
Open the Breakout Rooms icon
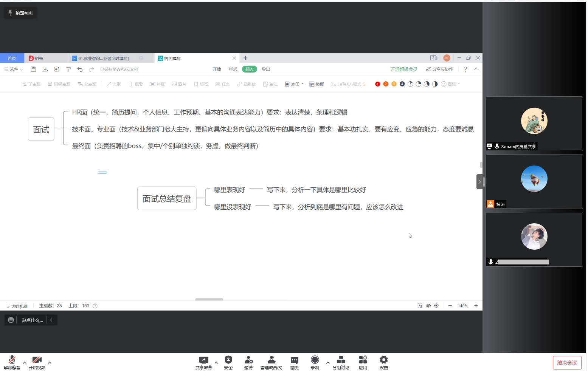341,360
